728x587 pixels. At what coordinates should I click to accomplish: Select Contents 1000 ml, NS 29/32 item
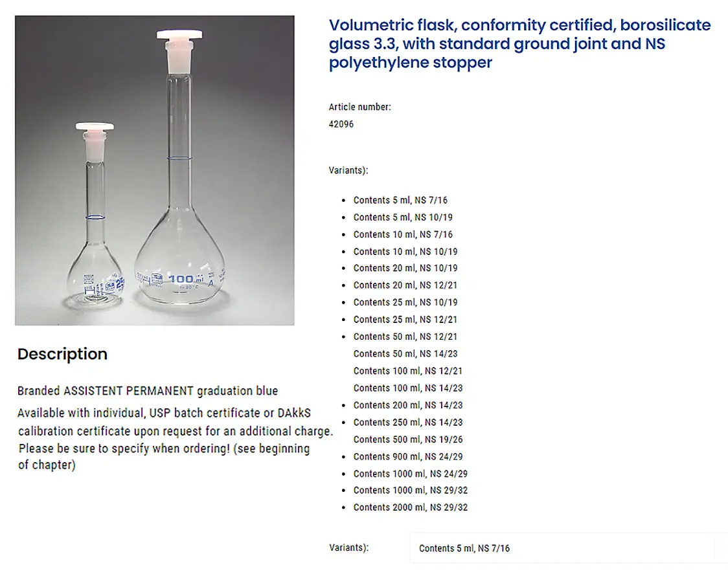(x=411, y=490)
